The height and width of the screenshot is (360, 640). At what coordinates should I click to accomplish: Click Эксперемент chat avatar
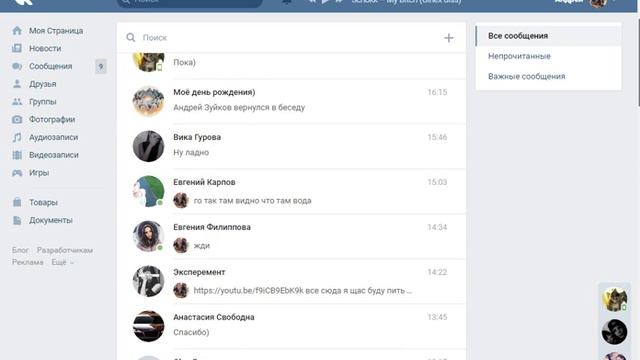click(148, 281)
